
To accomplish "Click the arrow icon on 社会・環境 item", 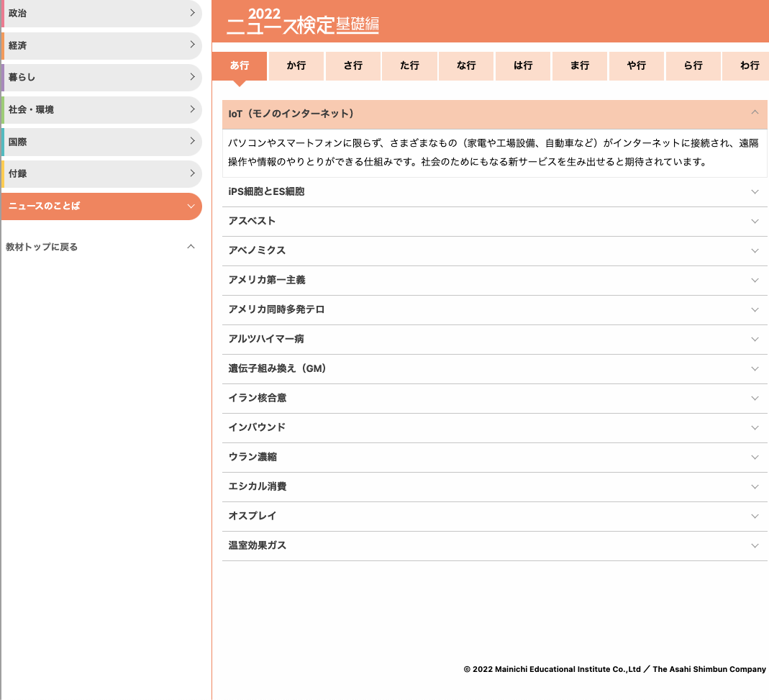I will [192, 109].
